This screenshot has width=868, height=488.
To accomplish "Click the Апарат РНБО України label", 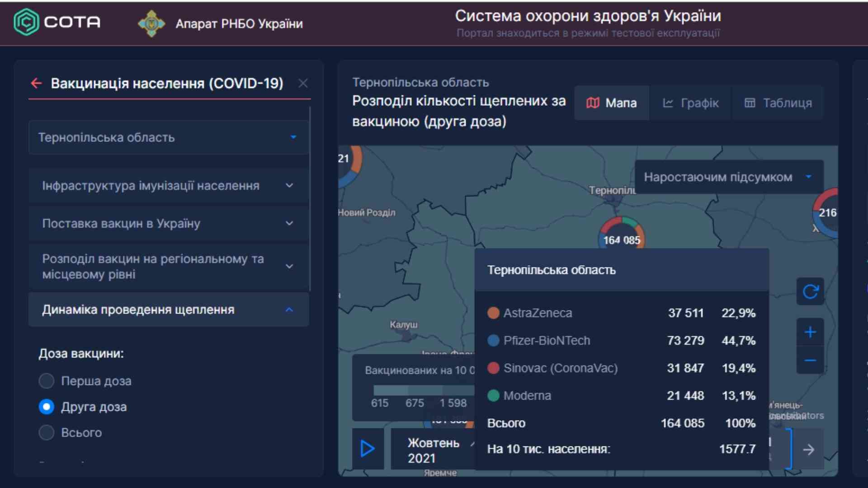I will (239, 24).
